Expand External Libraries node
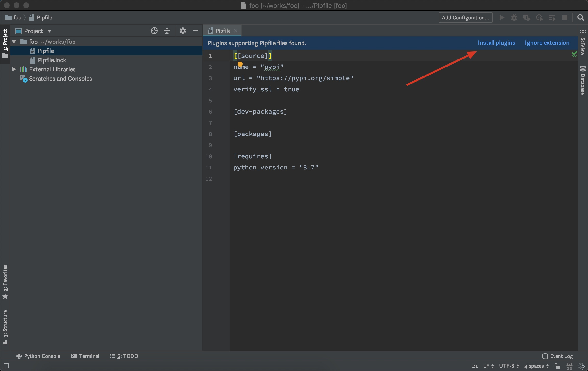Viewport: 588px width, 371px height. (14, 69)
